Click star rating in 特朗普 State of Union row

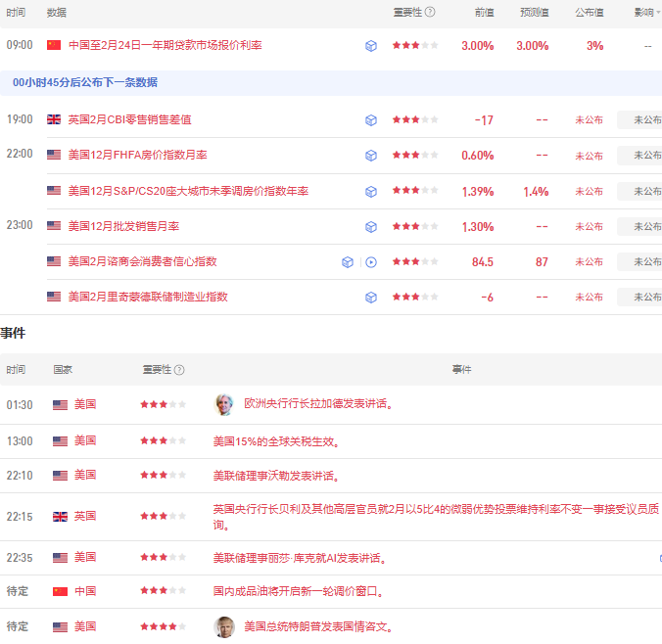click(x=163, y=626)
